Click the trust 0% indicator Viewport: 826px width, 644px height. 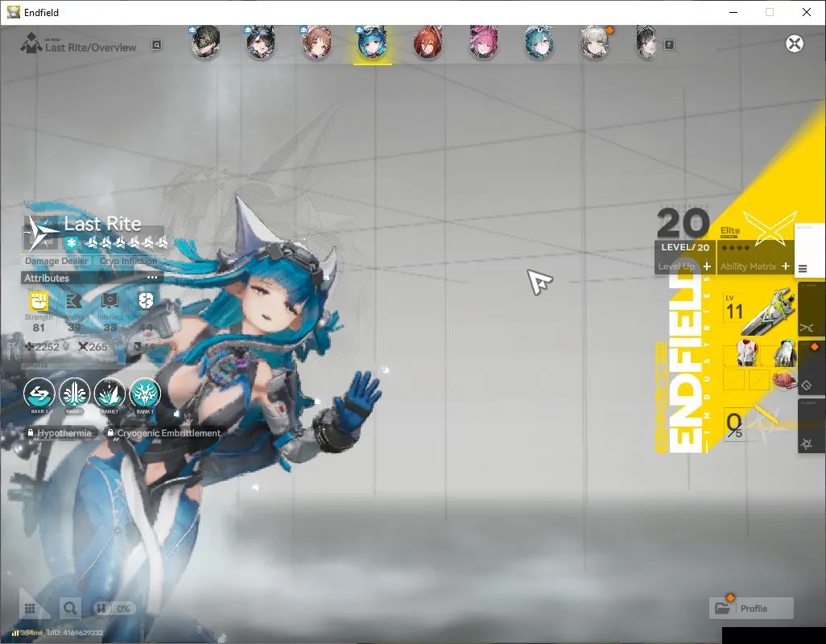(114, 609)
